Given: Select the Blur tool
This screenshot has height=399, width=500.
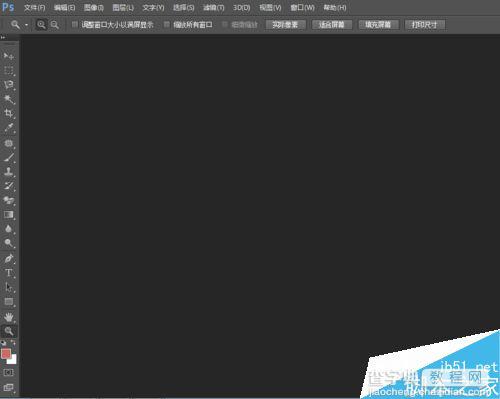Looking at the screenshot, I should [9, 229].
